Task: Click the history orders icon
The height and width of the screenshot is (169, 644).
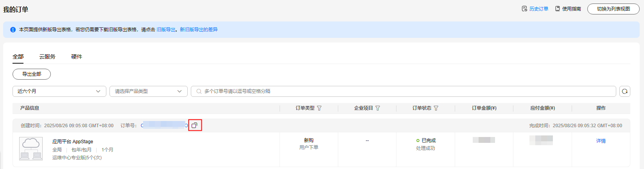Action: (524, 9)
